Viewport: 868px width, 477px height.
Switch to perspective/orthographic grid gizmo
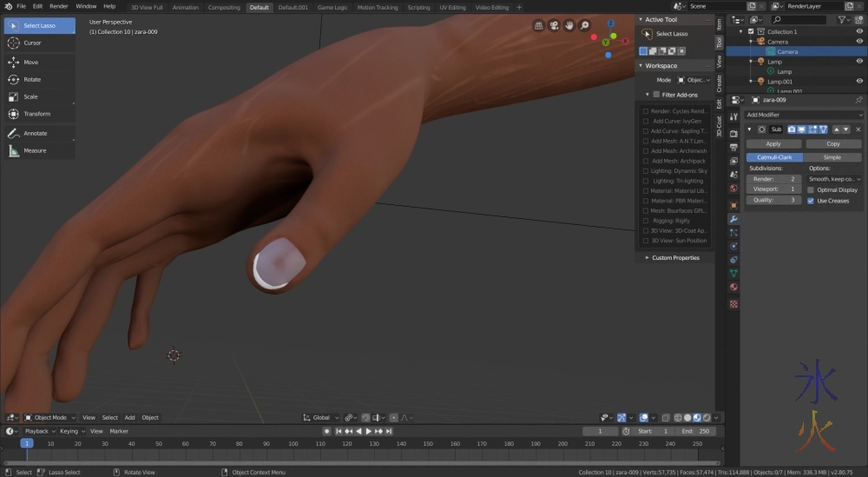point(538,25)
